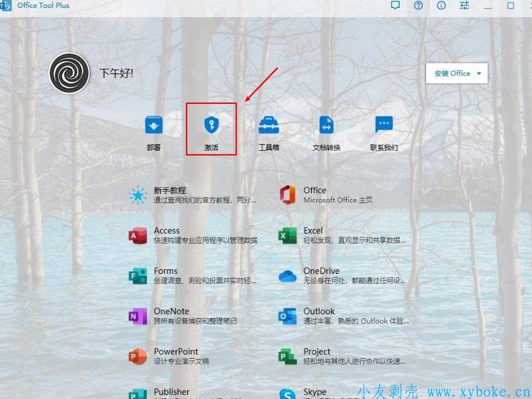Open the OneDrive app entry
This screenshot has width=532, height=399.
(x=341, y=275)
